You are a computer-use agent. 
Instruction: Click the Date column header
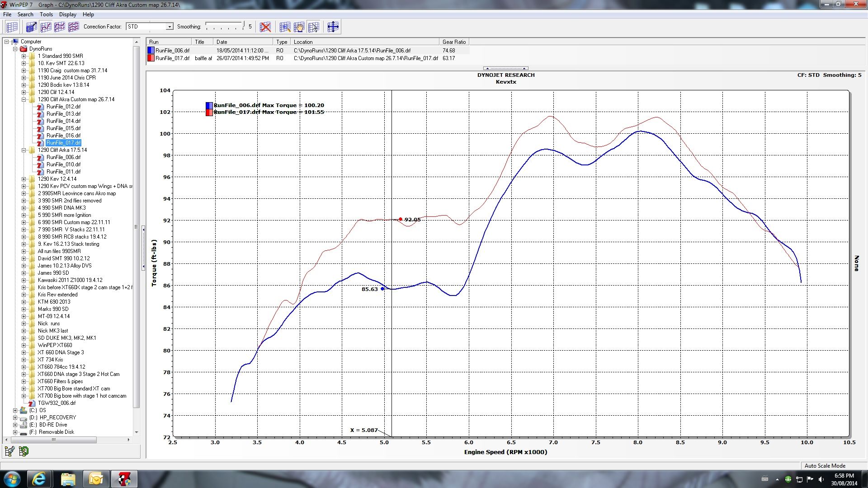click(x=243, y=42)
